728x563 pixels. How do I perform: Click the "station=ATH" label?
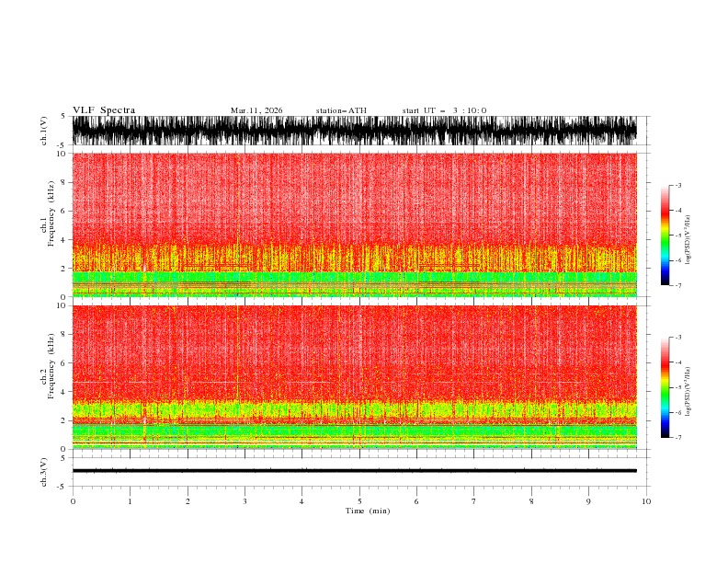(x=341, y=110)
